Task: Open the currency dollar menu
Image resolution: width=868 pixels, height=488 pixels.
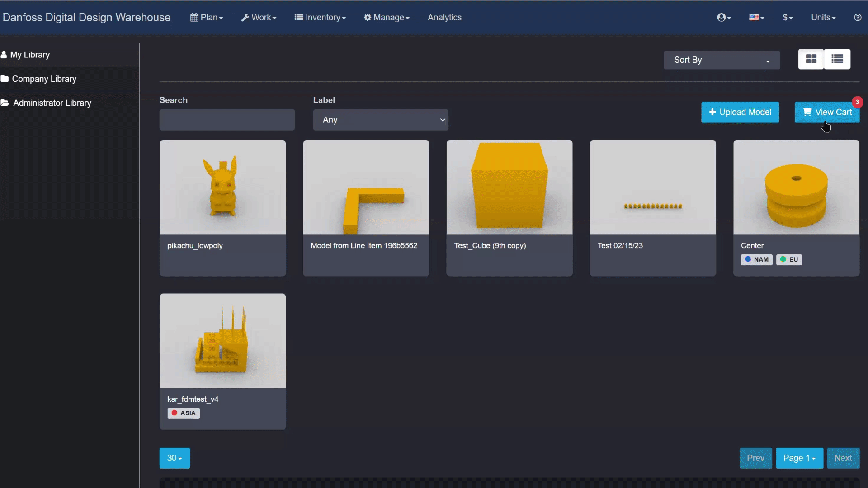Action: pos(788,18)
